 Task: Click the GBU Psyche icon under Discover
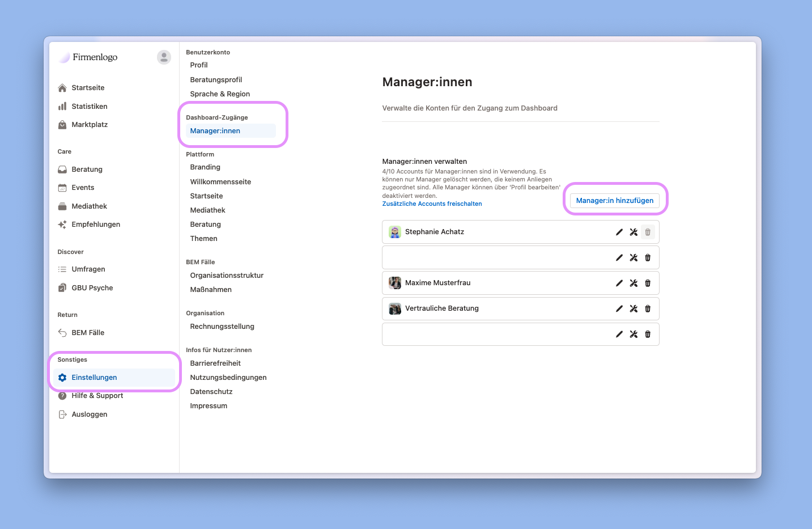(x=62, y=287)
